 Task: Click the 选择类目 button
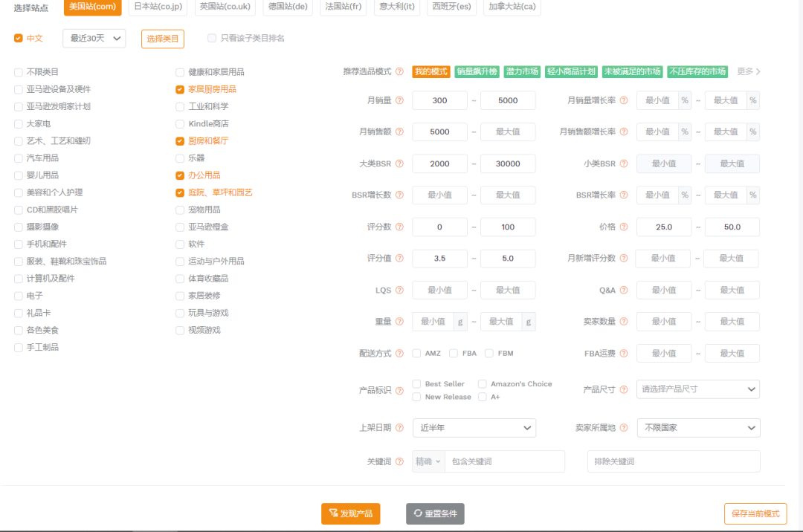pyautogui.click(x=163, y=39)
